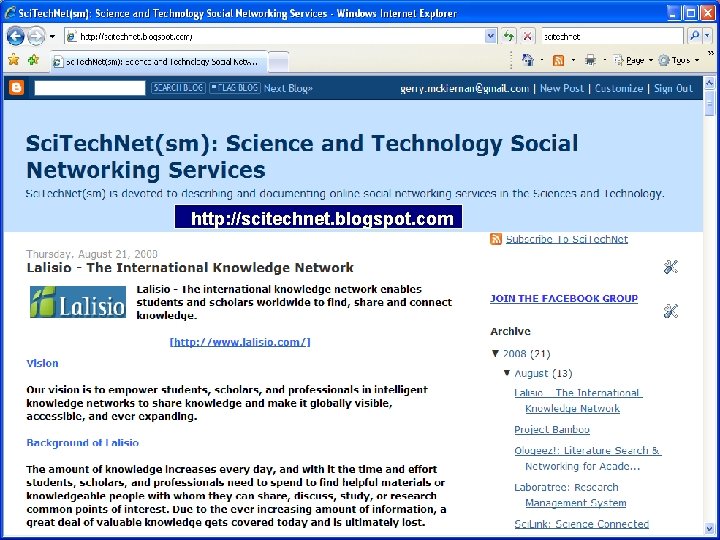Screen dimensions: 720x540
Task: Open the Feeds dropdown arrow in toolbar
Action: tap(573, 60)
